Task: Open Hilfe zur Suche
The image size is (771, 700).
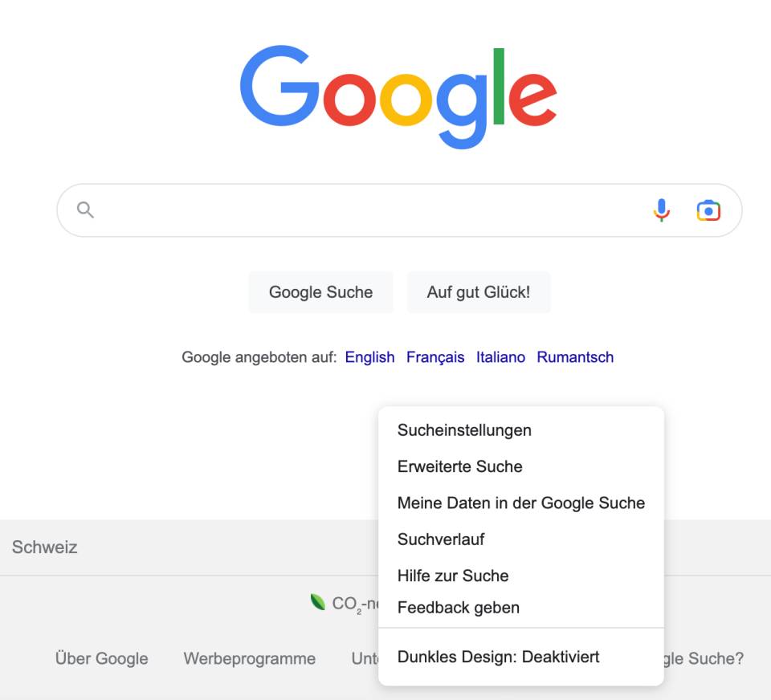Action: (x=452, y=576)
